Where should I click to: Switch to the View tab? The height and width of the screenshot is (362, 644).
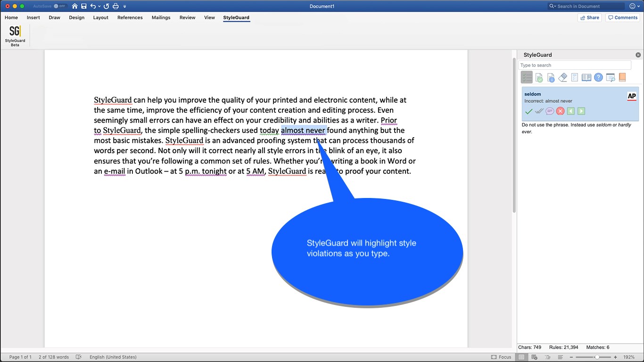click(210, 17)
